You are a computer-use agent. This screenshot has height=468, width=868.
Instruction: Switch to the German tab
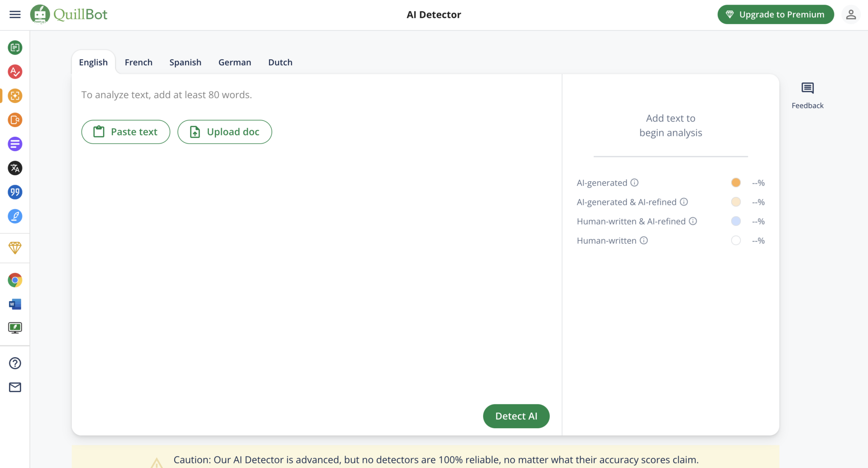pyautogui.click(x=235, y=62)
